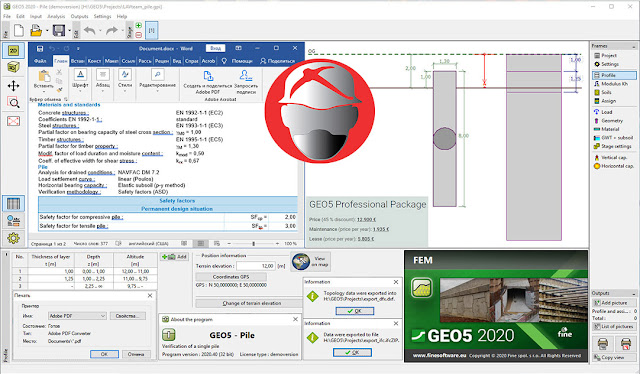Switch to 3D view mode
This screenshot has height=374, width=640.
13,67
